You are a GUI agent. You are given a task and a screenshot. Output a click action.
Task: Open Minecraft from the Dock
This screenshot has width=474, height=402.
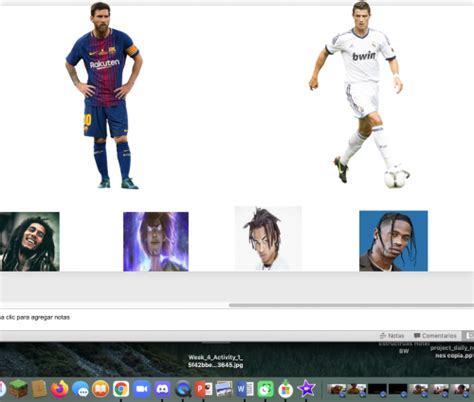click(x=18, y=389)
